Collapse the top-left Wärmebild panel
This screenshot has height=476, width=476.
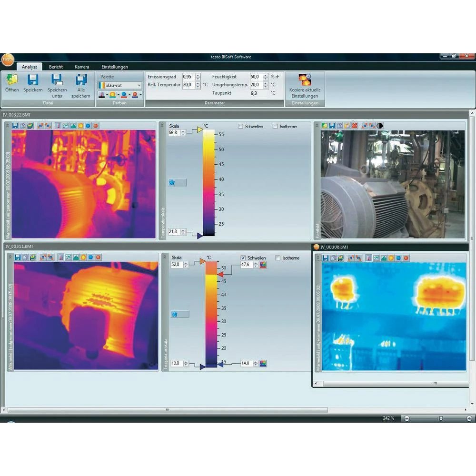(x=7, y=125)
